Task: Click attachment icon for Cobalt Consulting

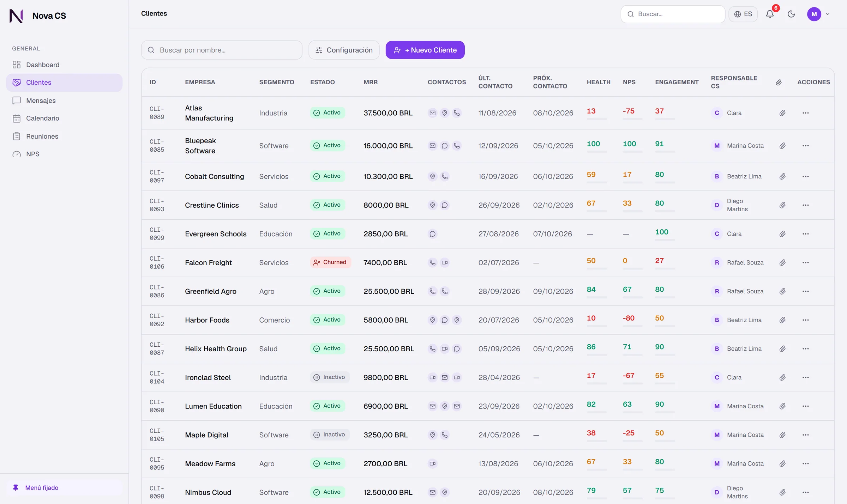Action: [782, 176]
